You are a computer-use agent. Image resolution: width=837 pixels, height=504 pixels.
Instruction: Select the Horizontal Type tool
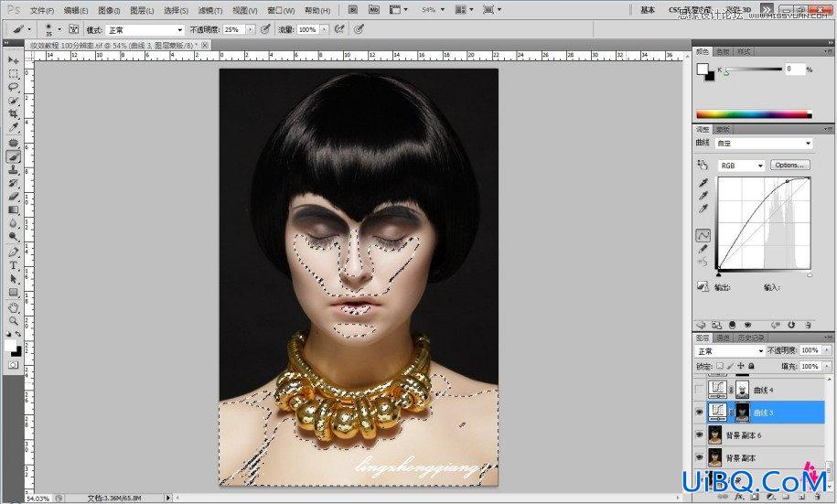tap(14, 265)
